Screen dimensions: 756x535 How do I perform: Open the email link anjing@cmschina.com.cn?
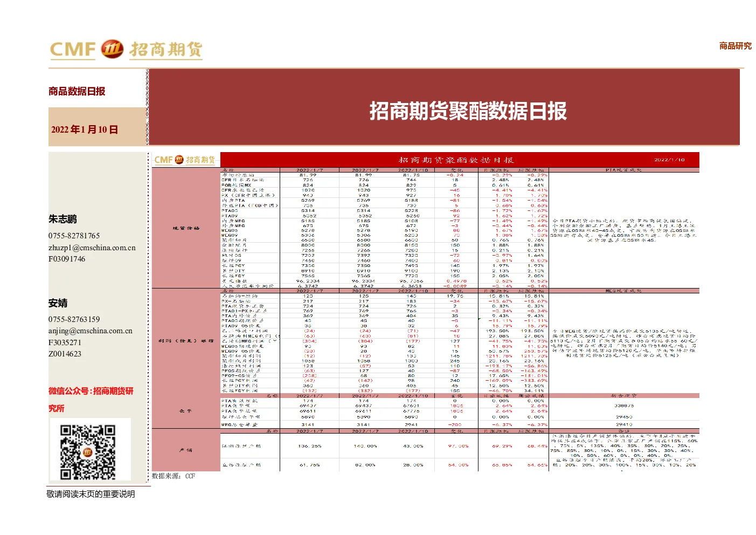point(91,331)
